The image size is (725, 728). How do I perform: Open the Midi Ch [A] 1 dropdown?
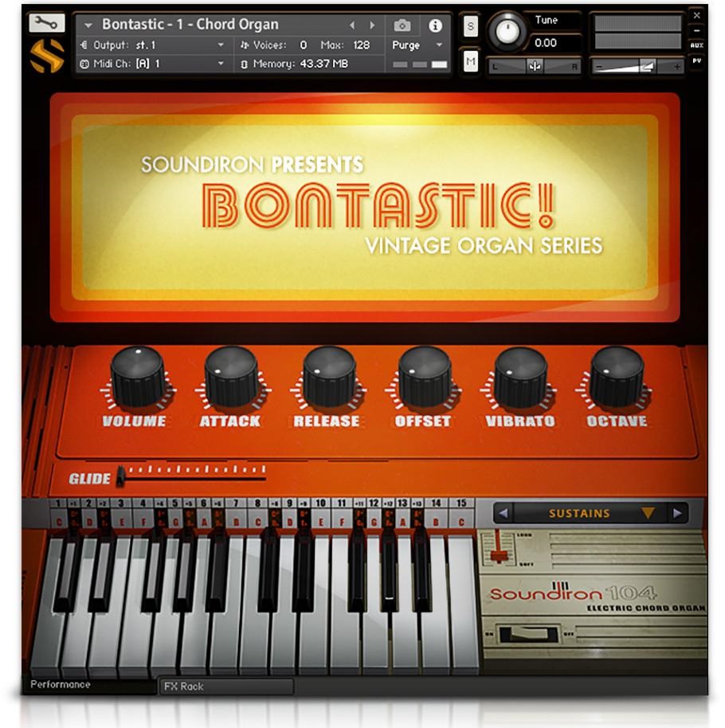pyautogui.click(x=221, y=64)
